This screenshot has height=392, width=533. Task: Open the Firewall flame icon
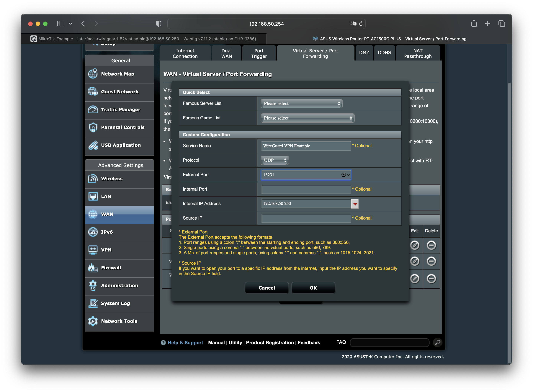[x=93, y=268]
